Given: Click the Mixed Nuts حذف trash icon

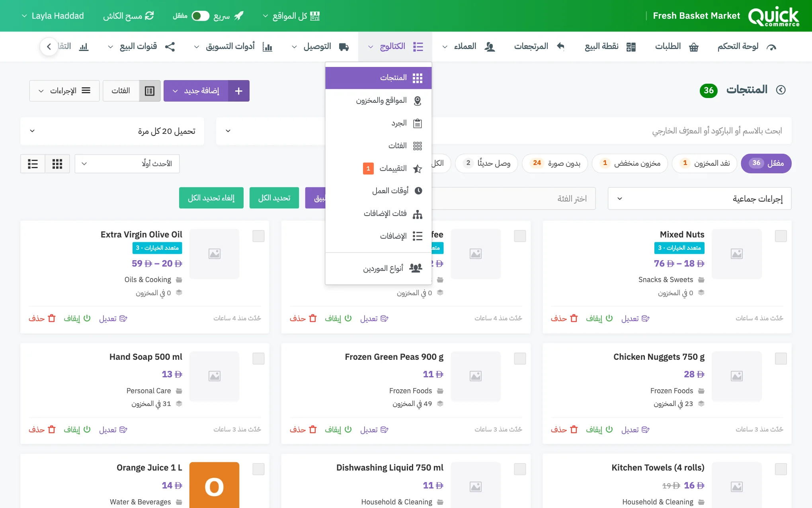Looking at the screenshot, I should tap(574, 318).
